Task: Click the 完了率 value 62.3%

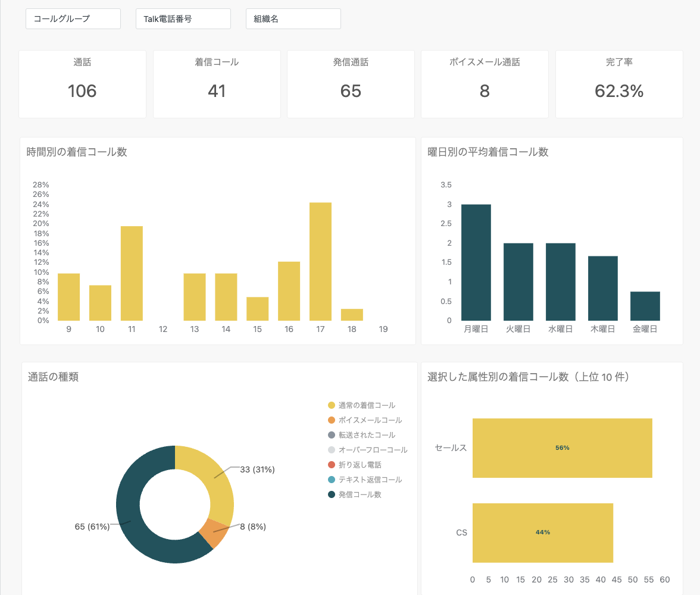Action: tap(619, 91)
